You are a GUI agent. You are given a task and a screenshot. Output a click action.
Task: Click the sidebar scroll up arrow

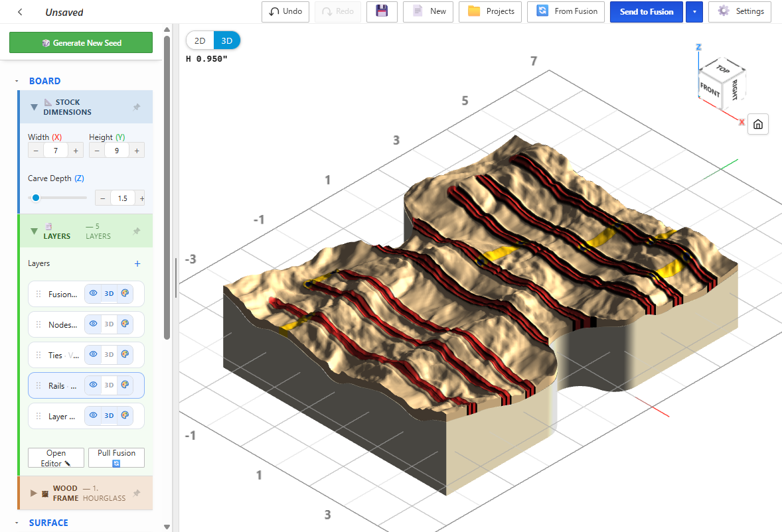[x=167, y=30]
